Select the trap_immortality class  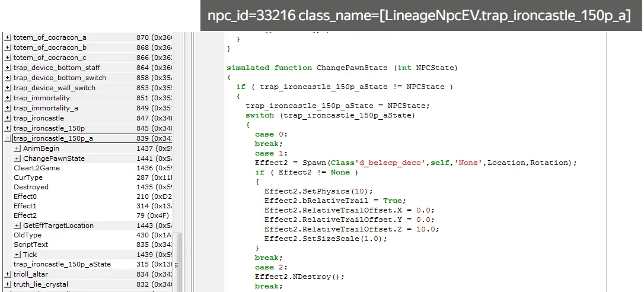pyautogui.click(x=42, y=98)
